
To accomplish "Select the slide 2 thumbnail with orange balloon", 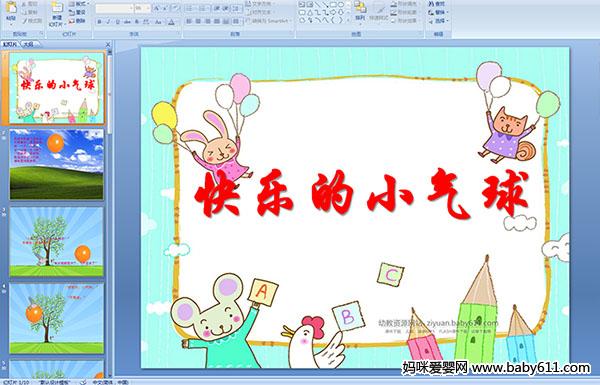I will coord(56,164).
